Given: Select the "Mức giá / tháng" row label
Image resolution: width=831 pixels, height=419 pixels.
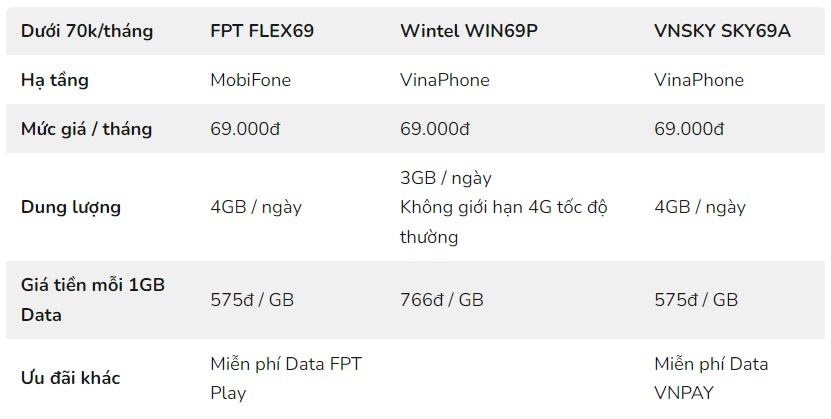Looking at the screenshot, I should coord(87,129).
